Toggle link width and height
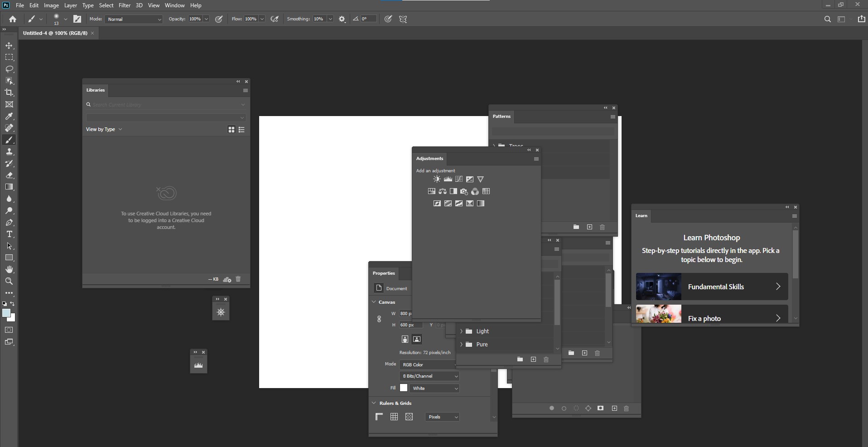The image size is (868, 447). click(x=379, y=319)
